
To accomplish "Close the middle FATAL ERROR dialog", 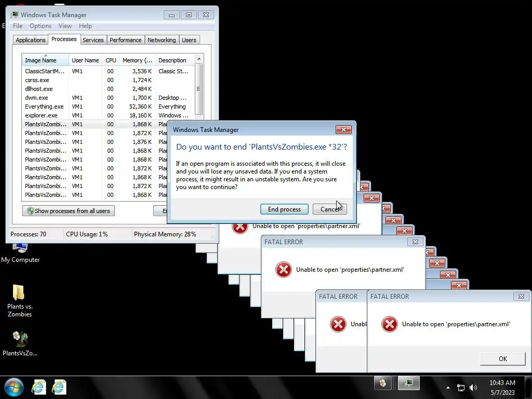I will click(415, 242).
